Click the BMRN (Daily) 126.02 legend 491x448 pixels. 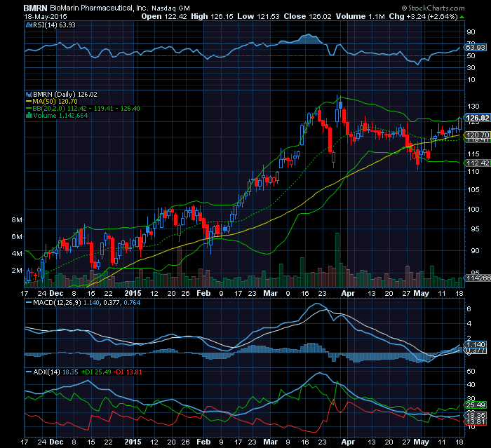[65, 94]
